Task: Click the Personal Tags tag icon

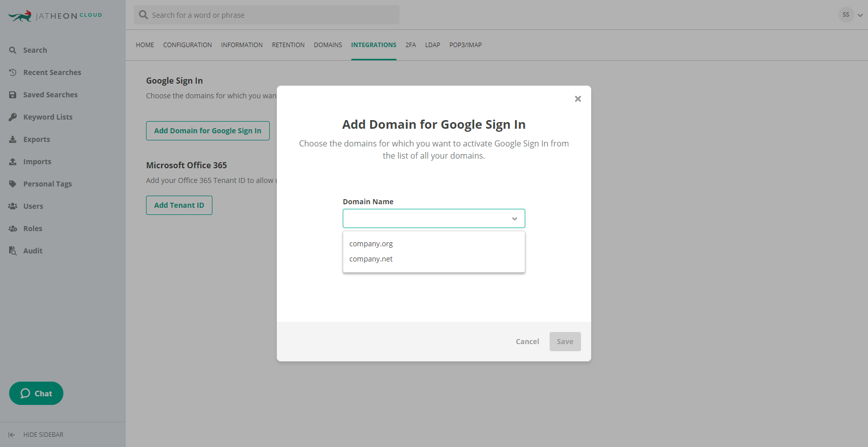Action: pyautogui.click(x=13, y=184)
